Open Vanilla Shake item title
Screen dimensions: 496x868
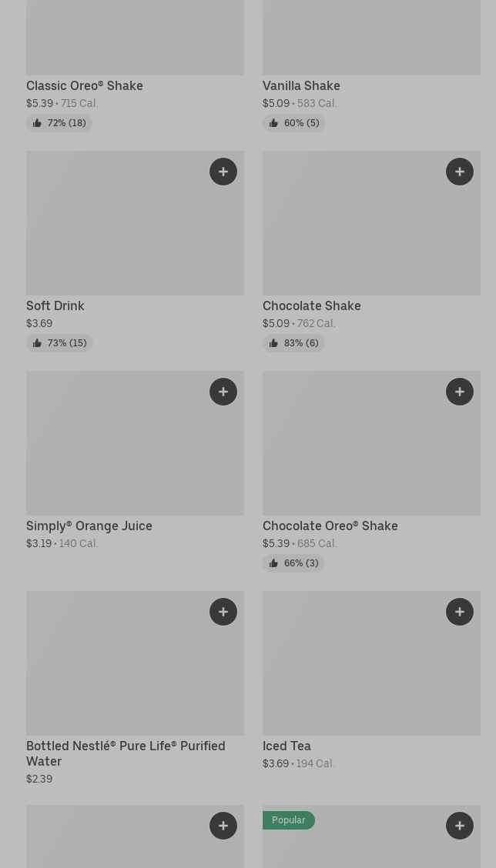[x=301, y=85]
